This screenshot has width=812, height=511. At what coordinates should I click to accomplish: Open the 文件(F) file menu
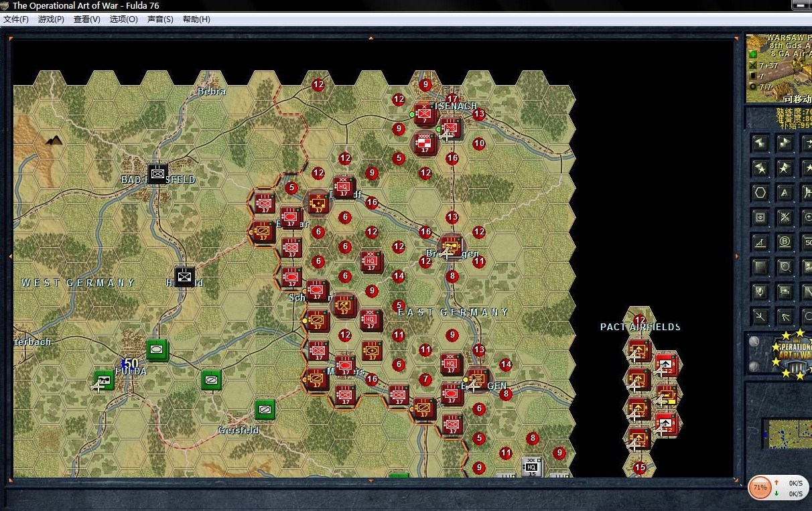pyautogui.click(x=16, y=19)
